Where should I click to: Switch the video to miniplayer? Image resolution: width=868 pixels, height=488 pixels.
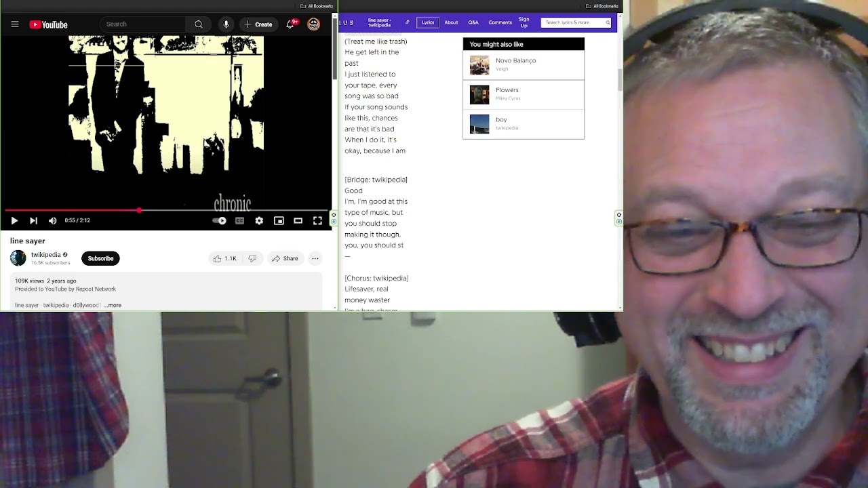[x=279, y=220]
